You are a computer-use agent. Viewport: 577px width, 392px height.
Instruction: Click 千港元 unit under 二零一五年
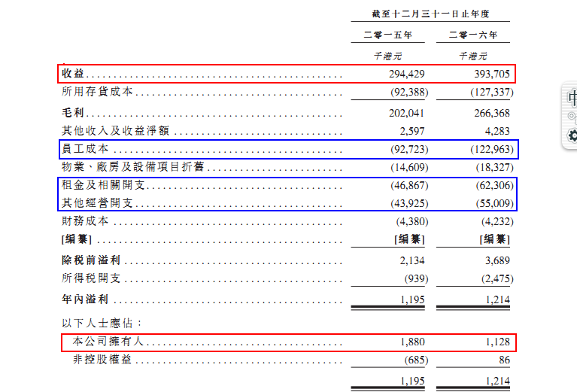pos(387,56)
